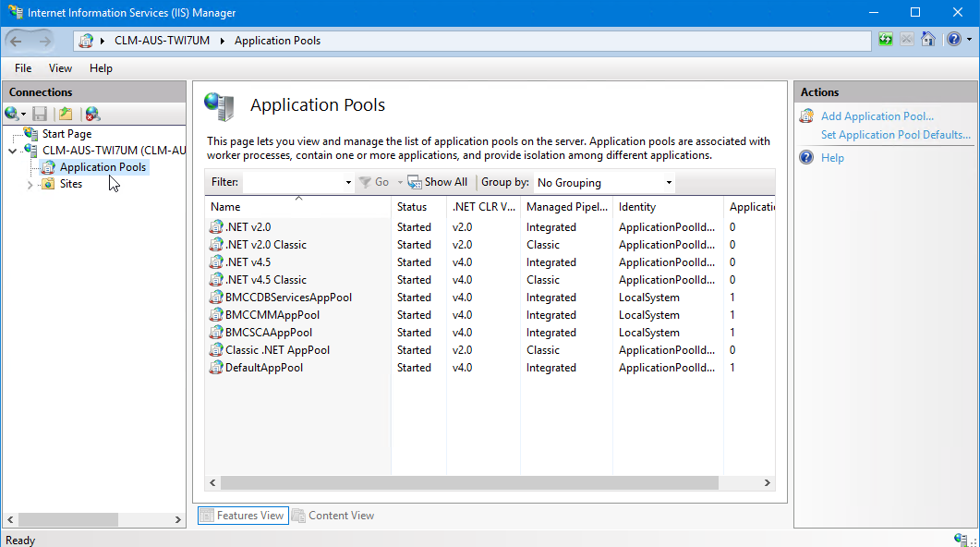Select the Start Page tree node
The width and height of the screenshot is (980, 547).
[67, 134]
